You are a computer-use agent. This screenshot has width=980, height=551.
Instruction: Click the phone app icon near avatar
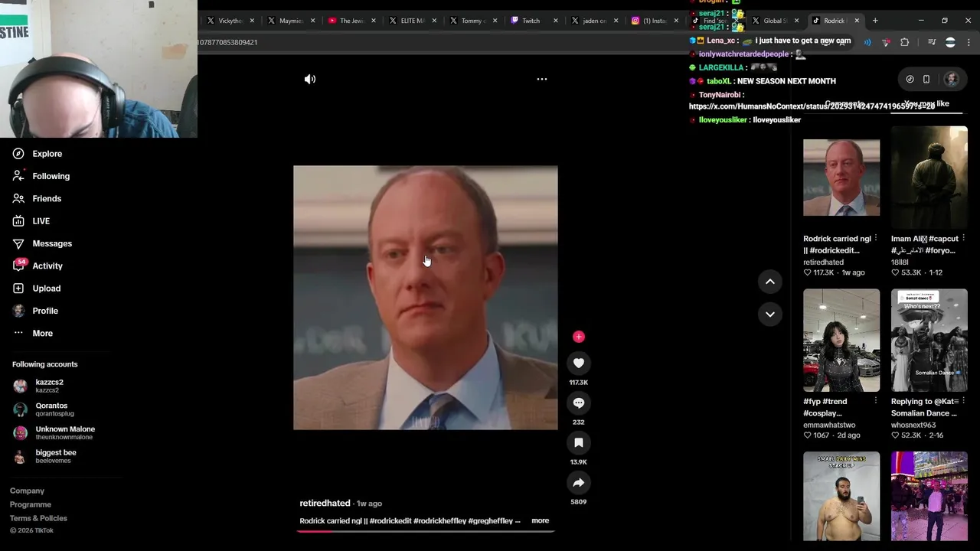(x=926, y=79)
